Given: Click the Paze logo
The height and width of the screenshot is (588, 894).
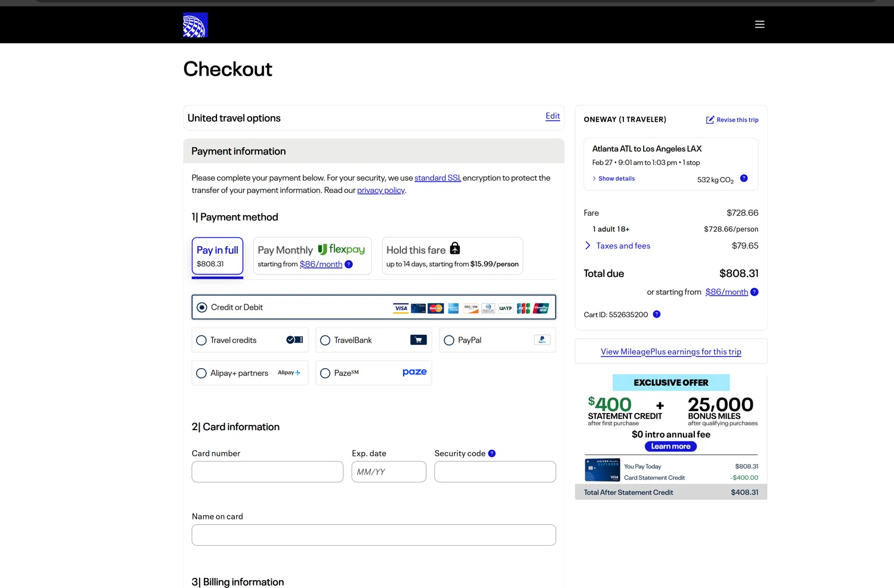Looking at the screenshot, I should (x=414, y=372).
